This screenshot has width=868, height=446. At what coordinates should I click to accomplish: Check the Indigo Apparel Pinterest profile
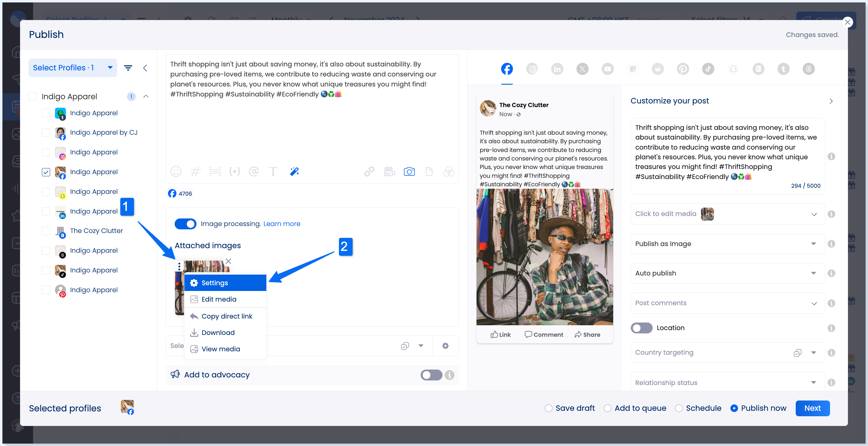point(46,290)
